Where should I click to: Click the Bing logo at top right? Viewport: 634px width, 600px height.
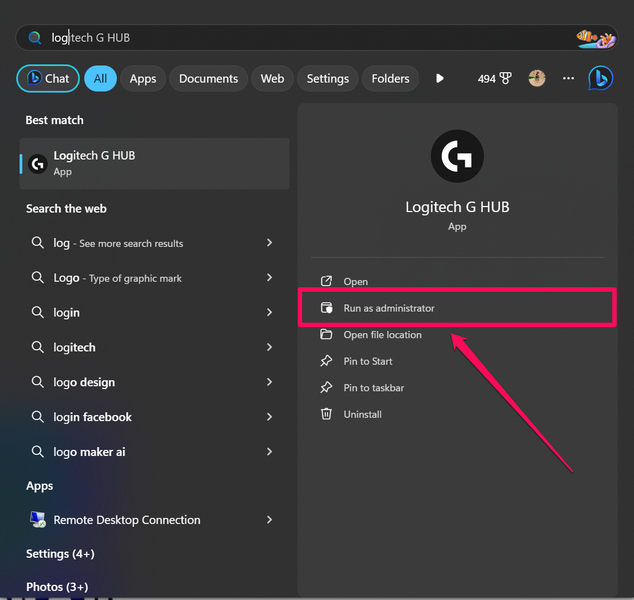(600, 78)
